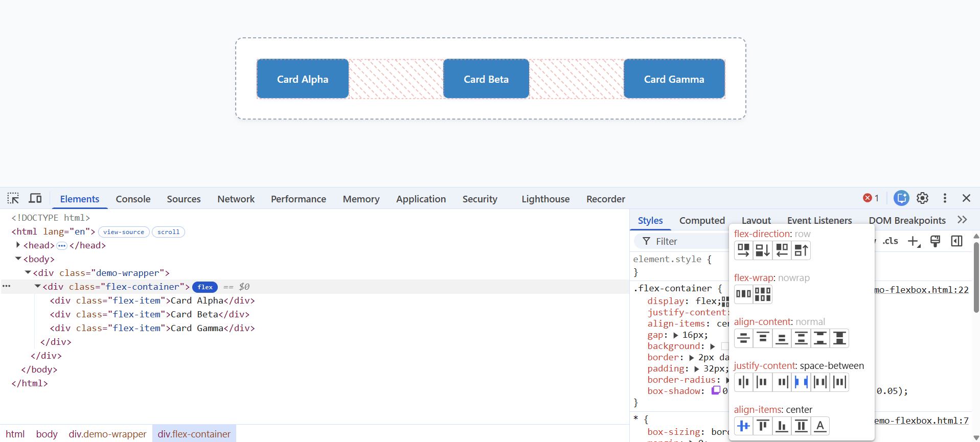Set align-items to baseline

coord(821,426)
